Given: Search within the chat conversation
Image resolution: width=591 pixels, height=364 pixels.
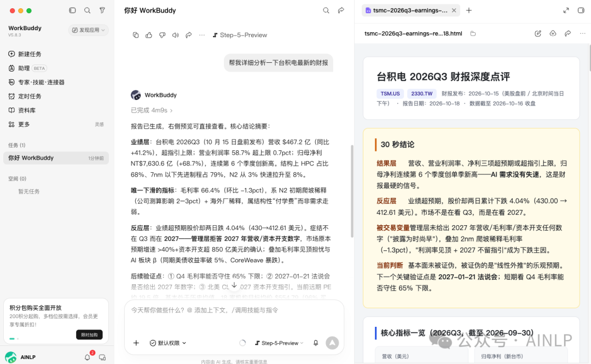Looking at the screenshot, I should (x=326, y=10).
